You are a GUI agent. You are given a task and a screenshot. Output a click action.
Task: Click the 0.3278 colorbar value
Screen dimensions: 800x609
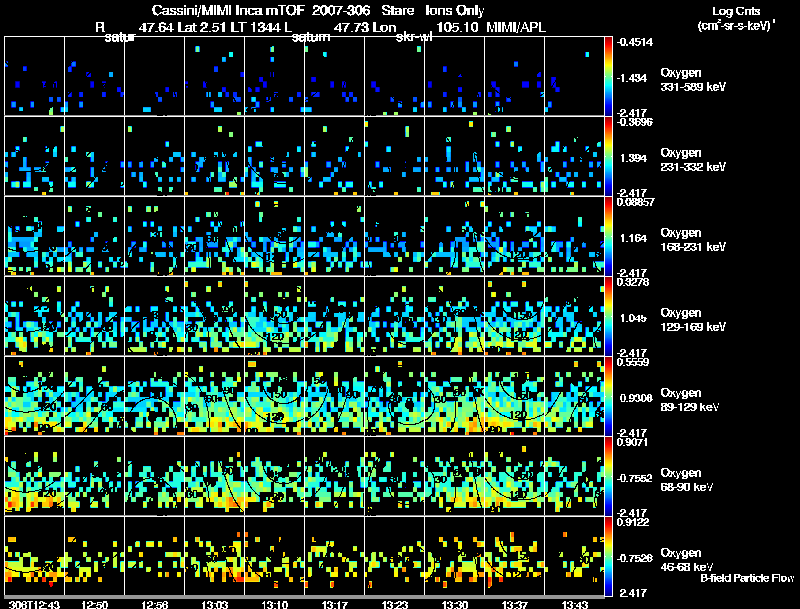click(x=633, y=282)
